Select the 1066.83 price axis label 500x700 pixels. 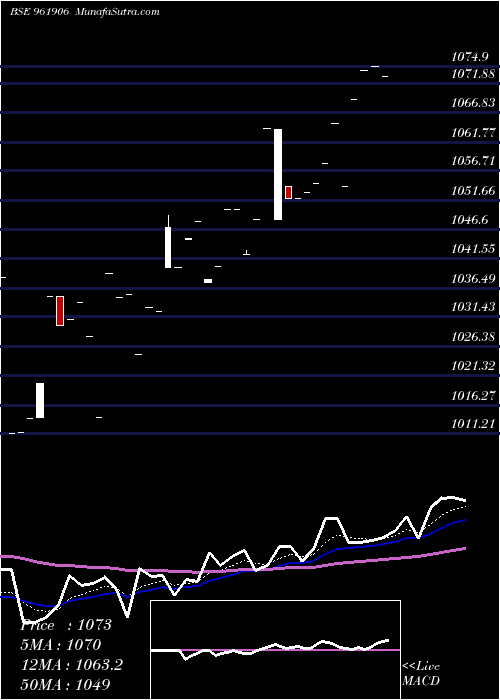473,103
